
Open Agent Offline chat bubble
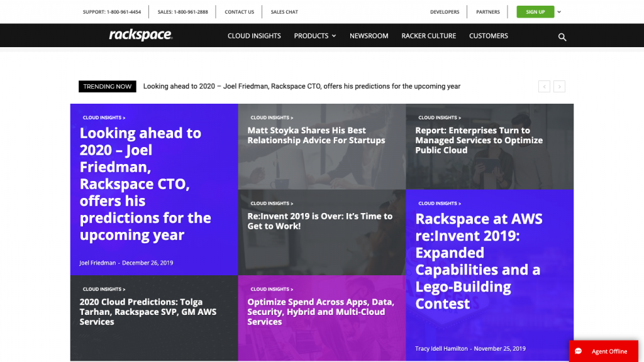tap(603, 351)
